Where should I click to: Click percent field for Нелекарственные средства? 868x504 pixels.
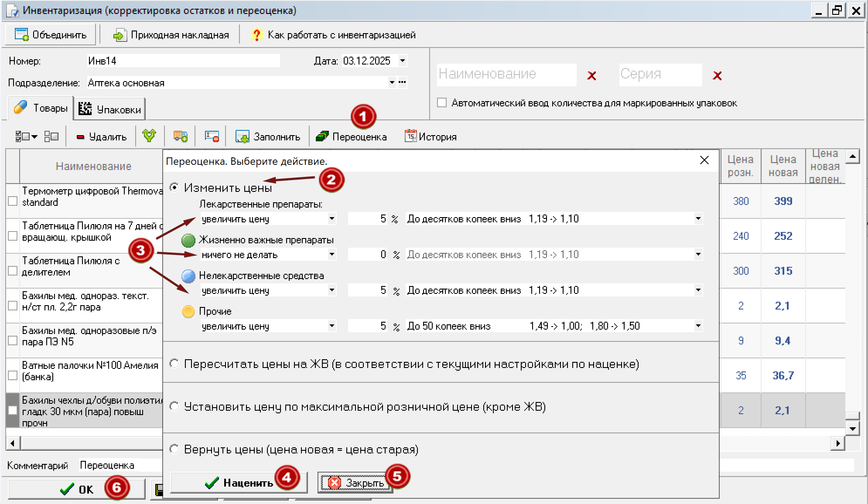coord(367,290)
